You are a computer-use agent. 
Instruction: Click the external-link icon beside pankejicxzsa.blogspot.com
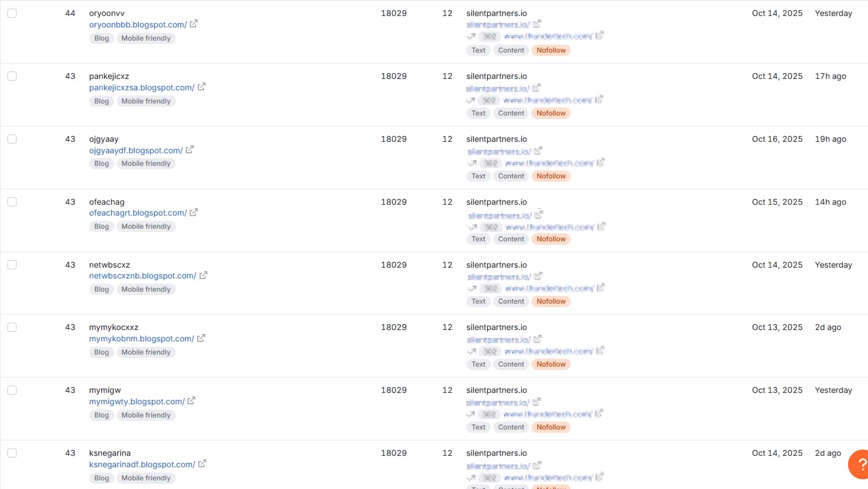tap(201, 87)
